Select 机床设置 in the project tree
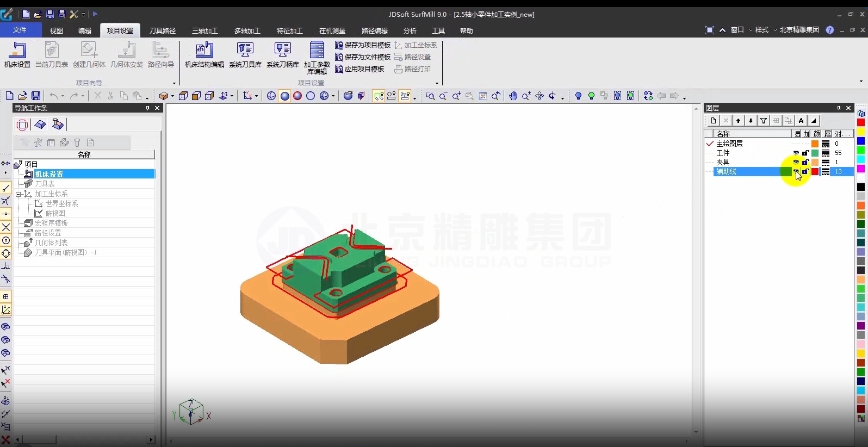The height and width of the screenshot is (447, 868). click(x=95, y=174)
